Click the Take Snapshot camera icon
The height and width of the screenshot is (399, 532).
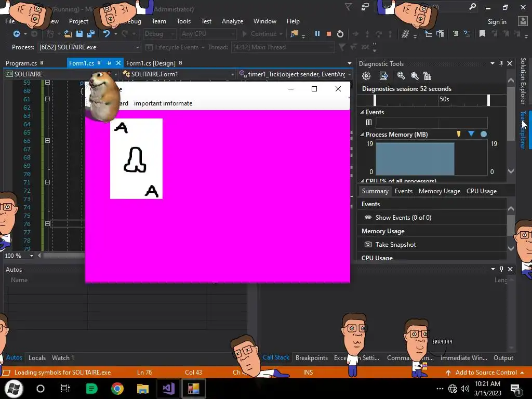(368, 244)
